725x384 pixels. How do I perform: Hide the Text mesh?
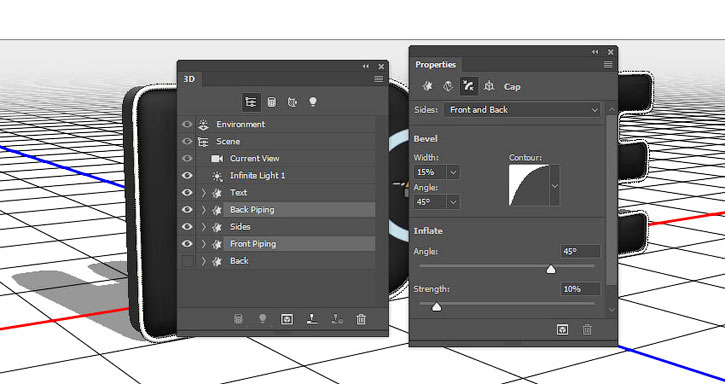[x=187, y=192]
